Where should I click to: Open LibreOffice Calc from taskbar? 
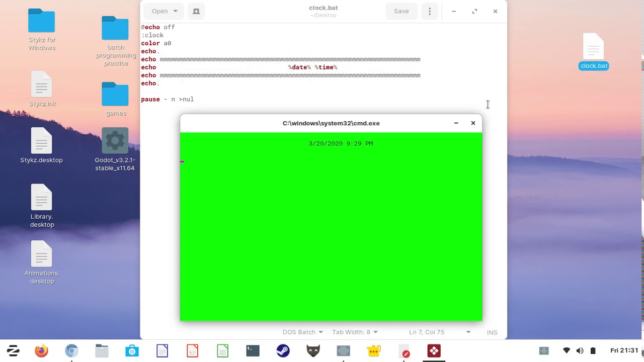click(x=222, y=351)
